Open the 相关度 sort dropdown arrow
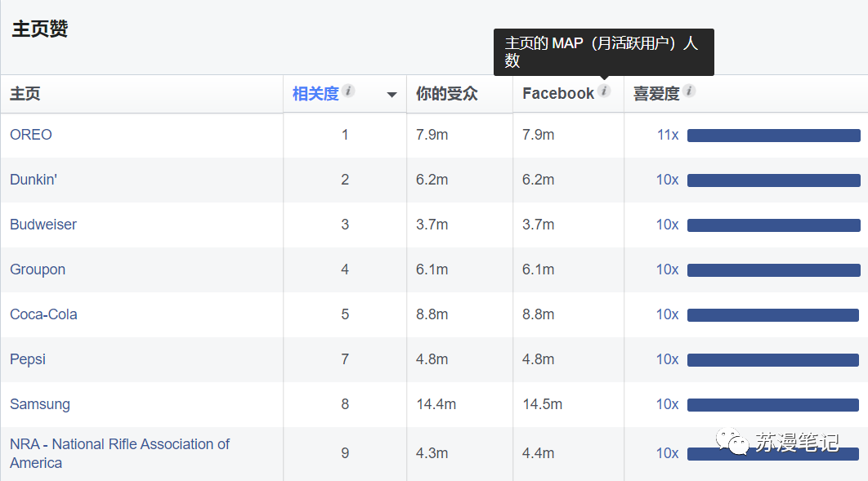Viewport: 868px width, 481px height. 391,95
